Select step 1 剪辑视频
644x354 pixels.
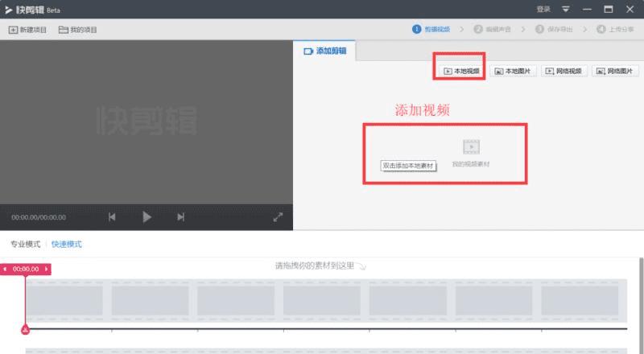[x=431, y=29]
